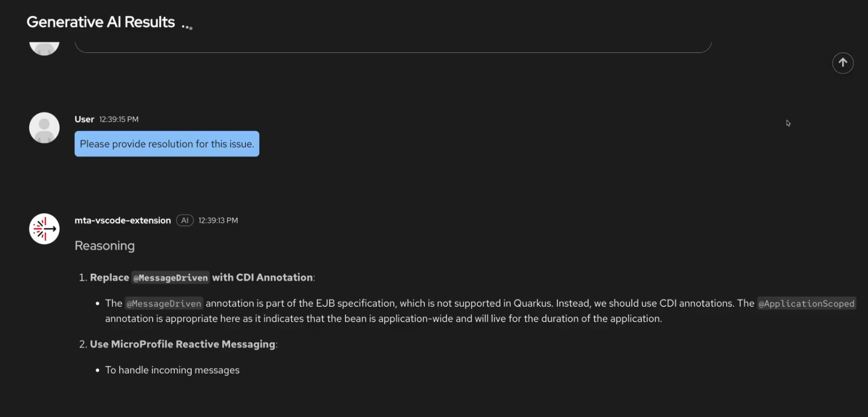Click the "mta-vscode-extension" sender name
This screenshot has height=417, width=868.
(123, 220)
